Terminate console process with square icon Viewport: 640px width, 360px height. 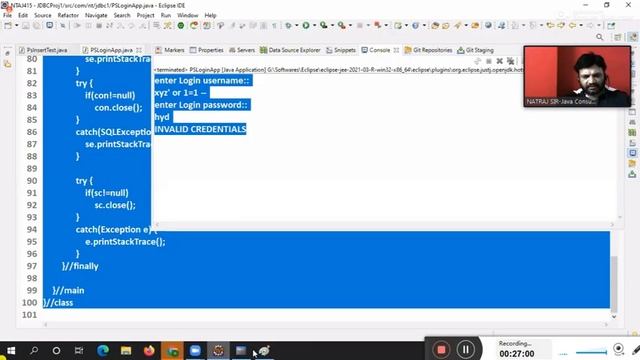coord(489,61)
